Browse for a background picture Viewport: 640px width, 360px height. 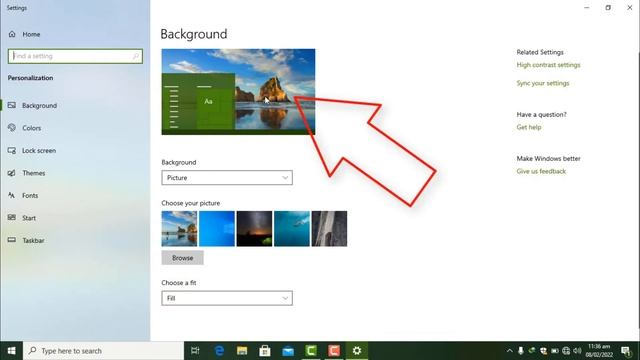(x=182, y=258)
